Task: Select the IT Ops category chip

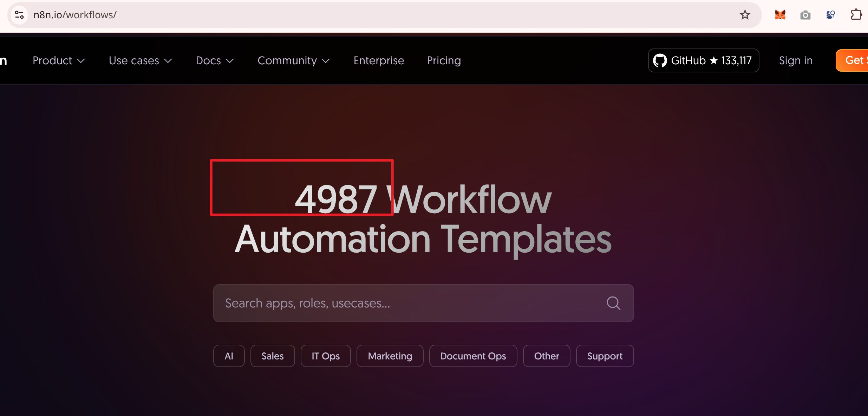Action: [x=326, y=356]
